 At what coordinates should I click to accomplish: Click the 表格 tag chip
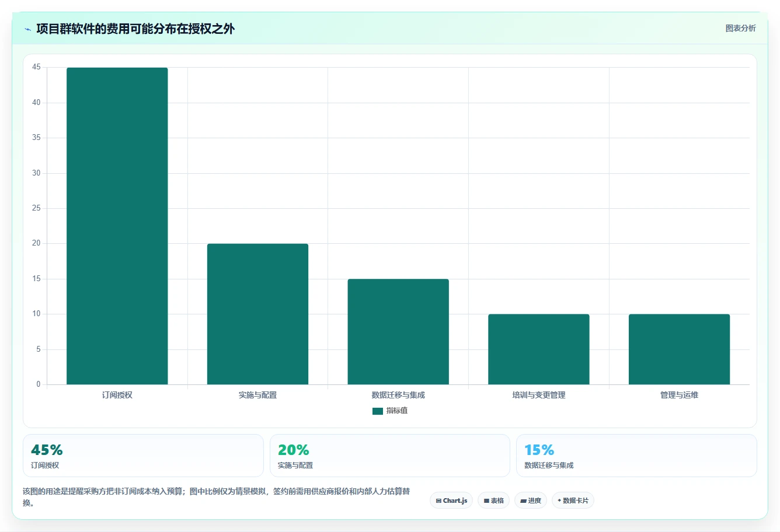(x=493, y=501)
